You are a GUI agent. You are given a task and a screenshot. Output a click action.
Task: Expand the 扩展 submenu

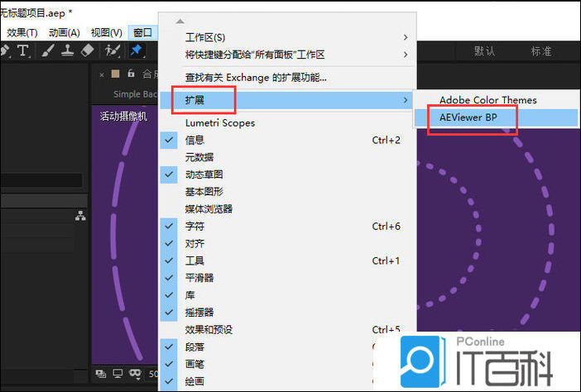point(287,100)
